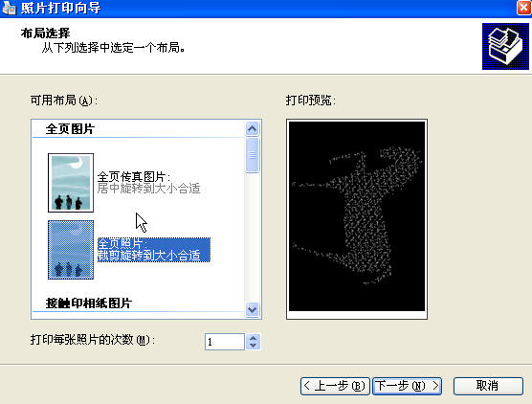Screen dimensions: 532x404
Task: Select the 全页传真图片 layout thumbnail
Action: (71, 183)
